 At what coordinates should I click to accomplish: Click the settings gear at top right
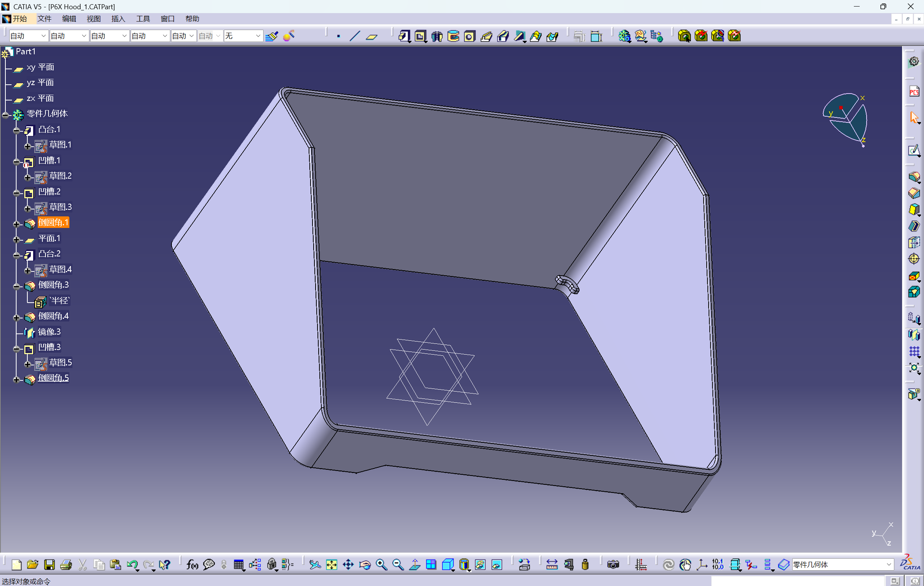tap(914, 62)
